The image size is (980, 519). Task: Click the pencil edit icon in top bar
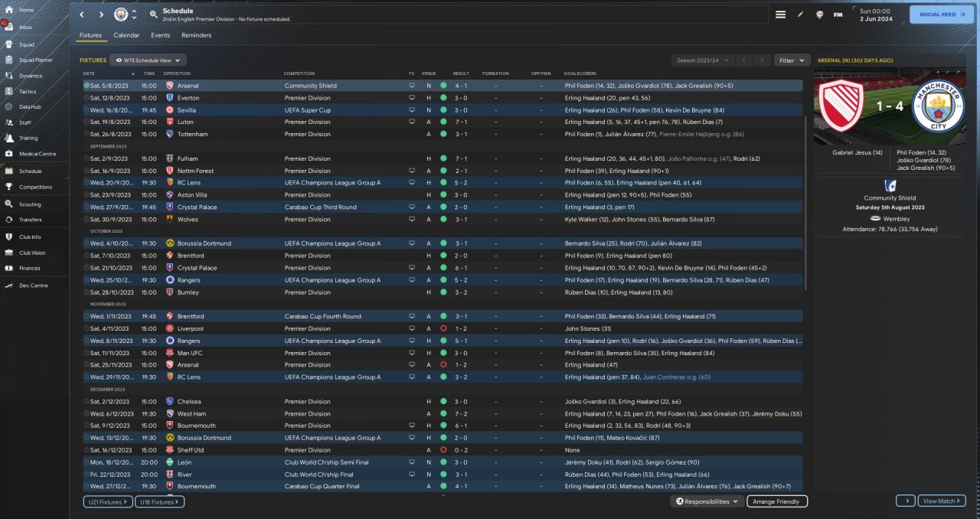[x=800, y=15]
